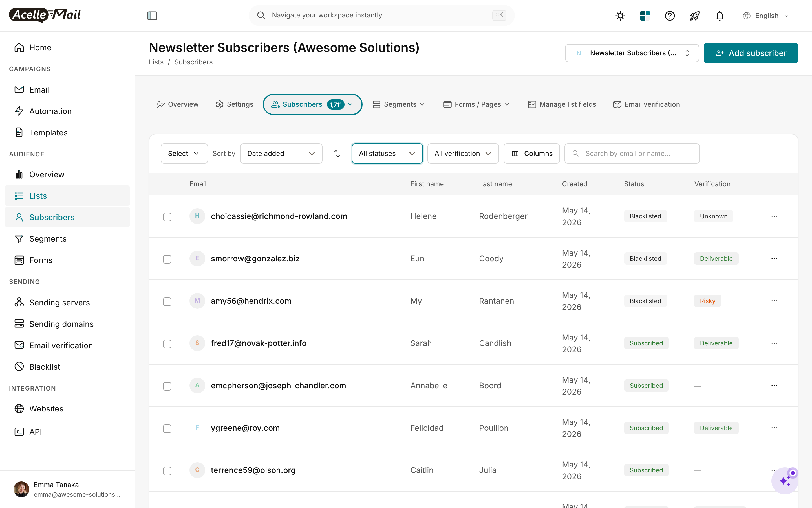Open the teal apps grid icon
This screenshot has height=508, width=812.
(x=645, y=16)
